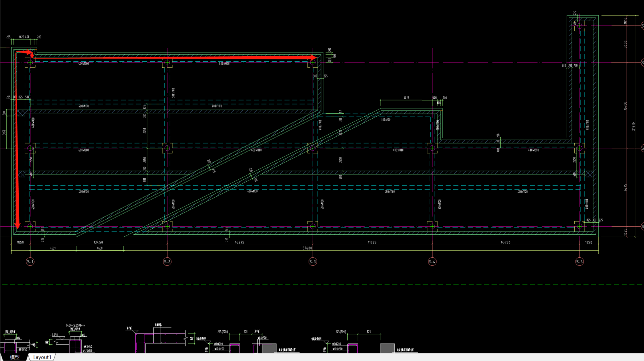Click the 13450 dimension text
The height and width of the screenshot is (361, 644).
98,242
